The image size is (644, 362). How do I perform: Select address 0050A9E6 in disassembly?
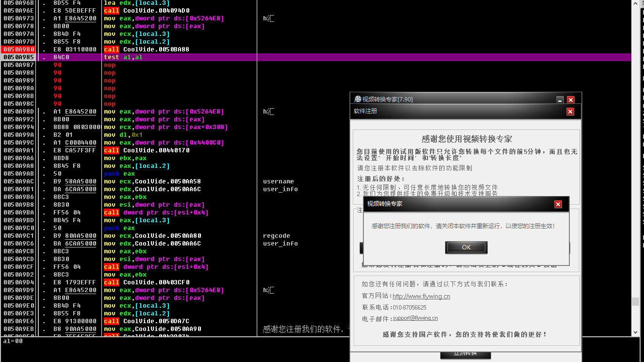pos(18,321)
